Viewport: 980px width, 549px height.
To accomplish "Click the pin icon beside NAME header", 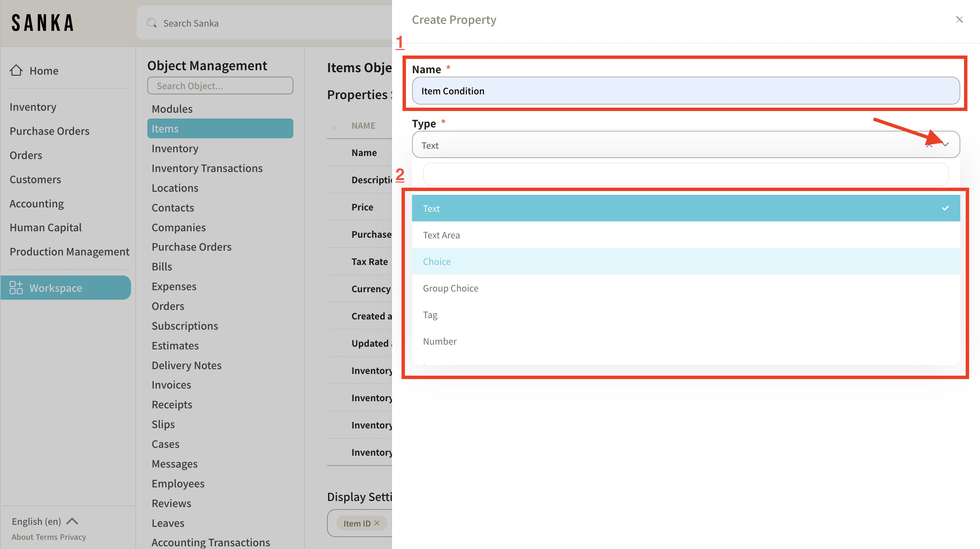I will point(334,128).
